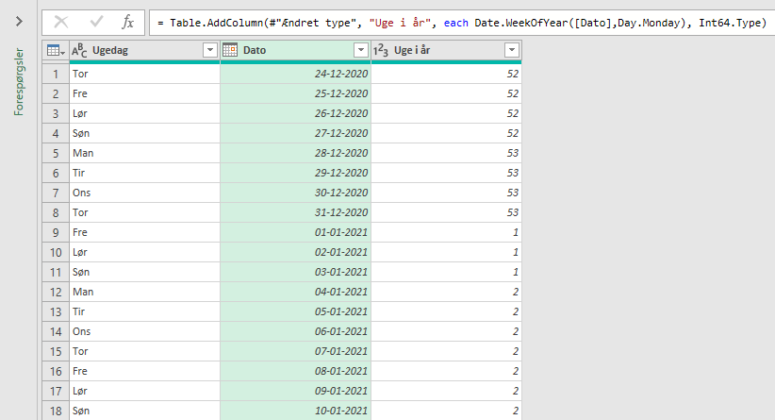775x420 pixels.
Task: Click date cell 26-12-2020
Action: coord(296,114)
